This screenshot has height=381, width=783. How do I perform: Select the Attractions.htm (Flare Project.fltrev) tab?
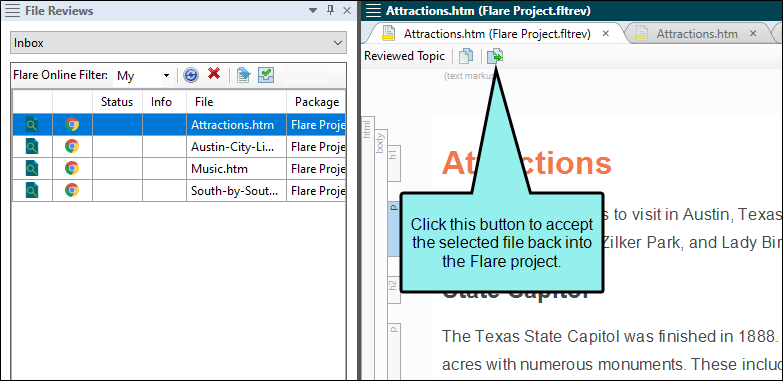tap(497, 34)
